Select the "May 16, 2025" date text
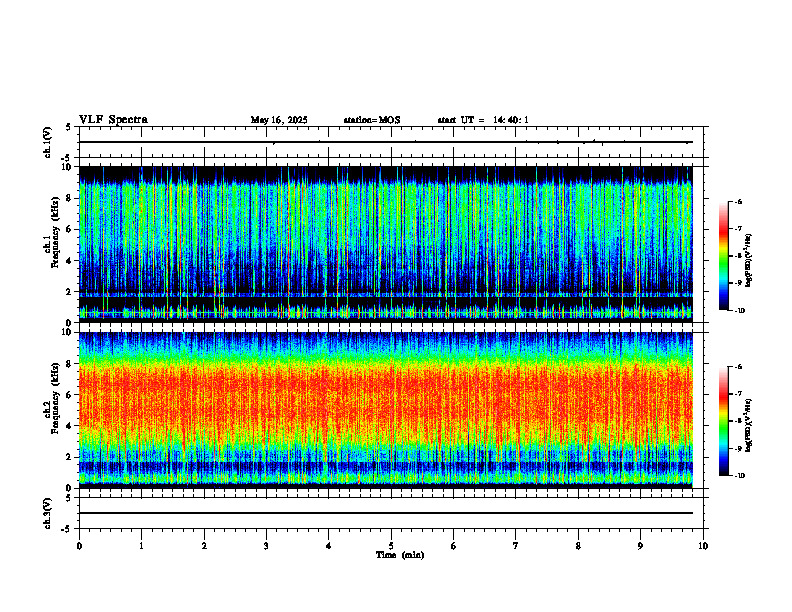The image size is (792, 612). click(x=279, y=120)
